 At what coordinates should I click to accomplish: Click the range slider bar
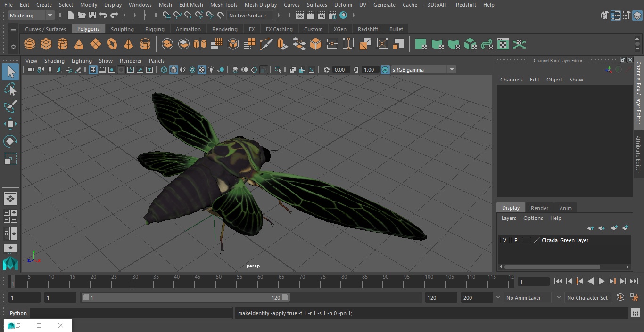pyautogui.click(x=185, y=298)
